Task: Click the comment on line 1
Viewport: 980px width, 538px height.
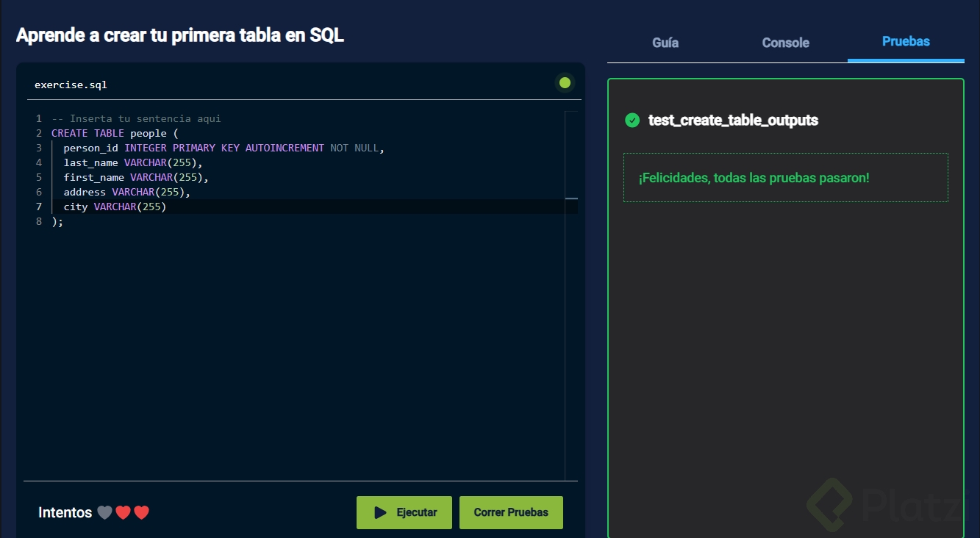Action: (x=136, y=119)
